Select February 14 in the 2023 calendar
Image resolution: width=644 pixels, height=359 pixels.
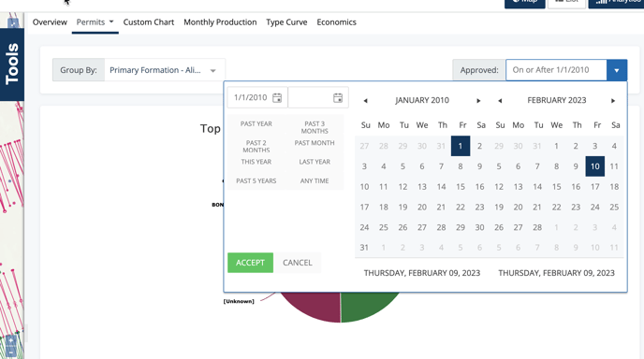[x=537, y=187]
